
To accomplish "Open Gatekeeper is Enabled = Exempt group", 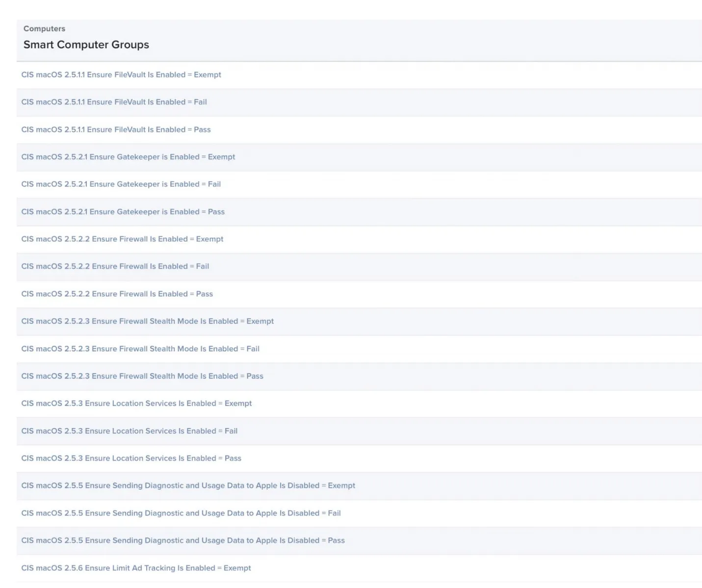I will pos(128,157).
